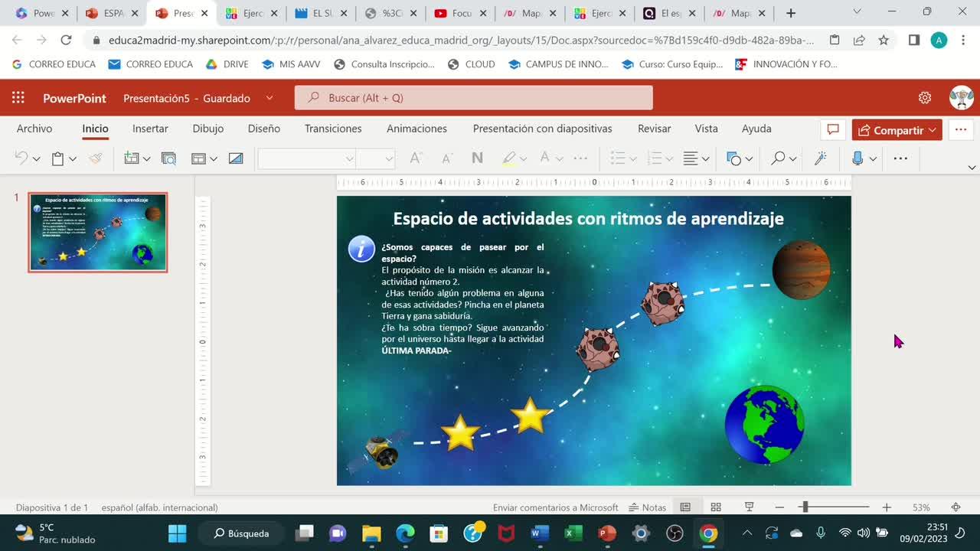Click the zoom slider handle

pyautogui.click(x=804, y=507)
